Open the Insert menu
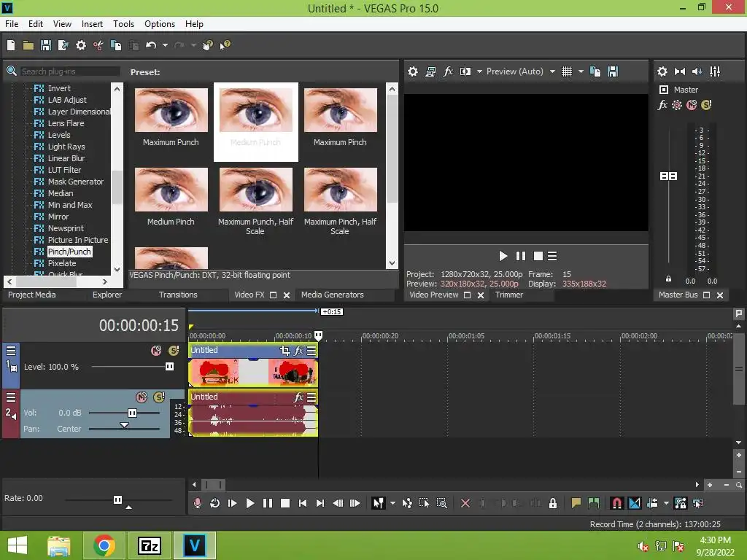The width and height of the screenshot is (747, 560). (92, 24)
